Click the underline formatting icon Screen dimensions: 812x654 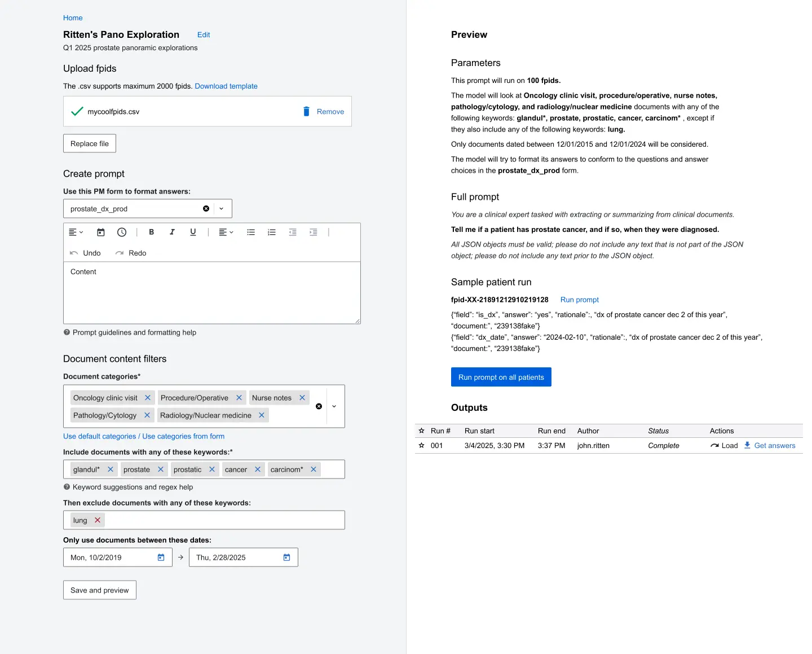193,232
